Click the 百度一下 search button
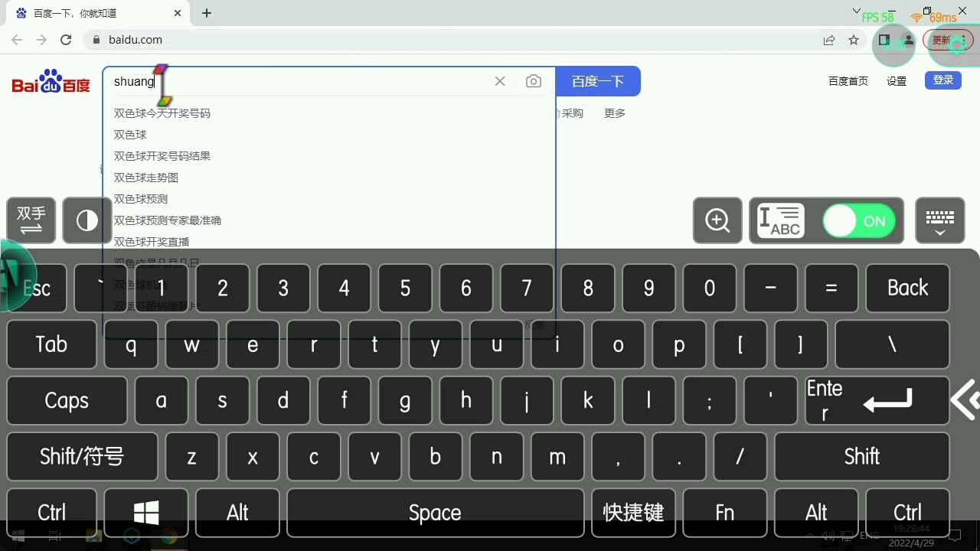Screen dimensions: 980x551 [598, 81]
